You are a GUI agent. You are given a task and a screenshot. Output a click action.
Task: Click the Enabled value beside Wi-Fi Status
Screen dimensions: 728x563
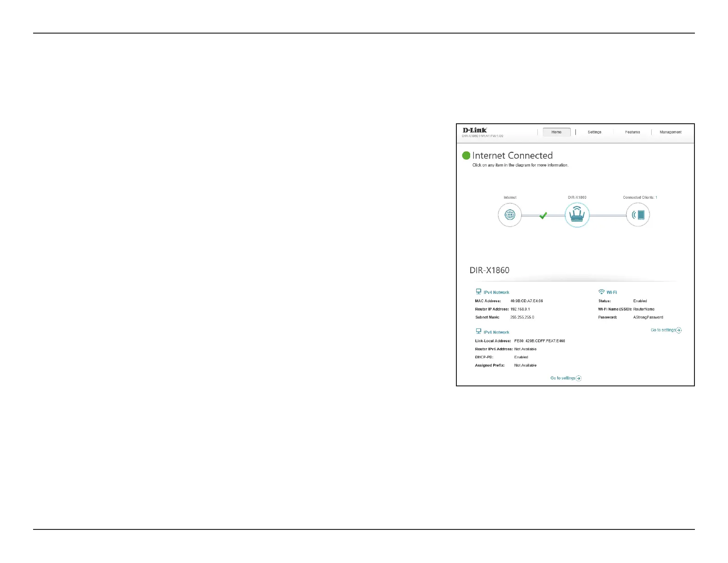tap(640, 301)
